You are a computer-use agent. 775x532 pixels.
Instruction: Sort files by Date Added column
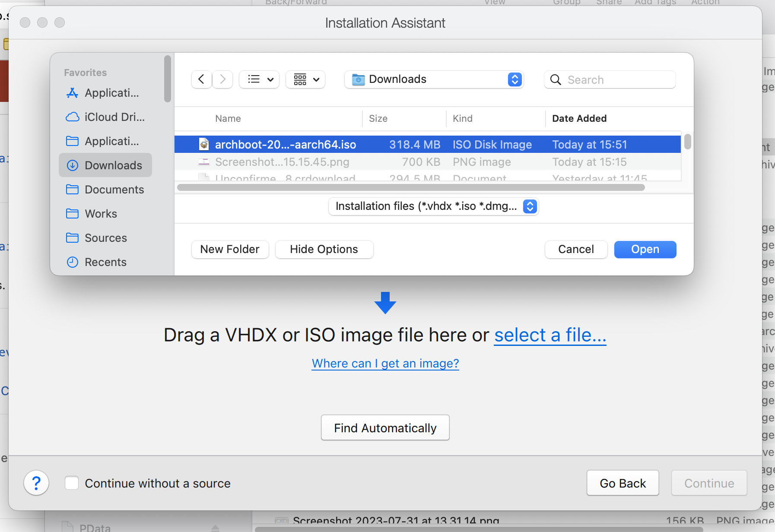coord(579,118)
